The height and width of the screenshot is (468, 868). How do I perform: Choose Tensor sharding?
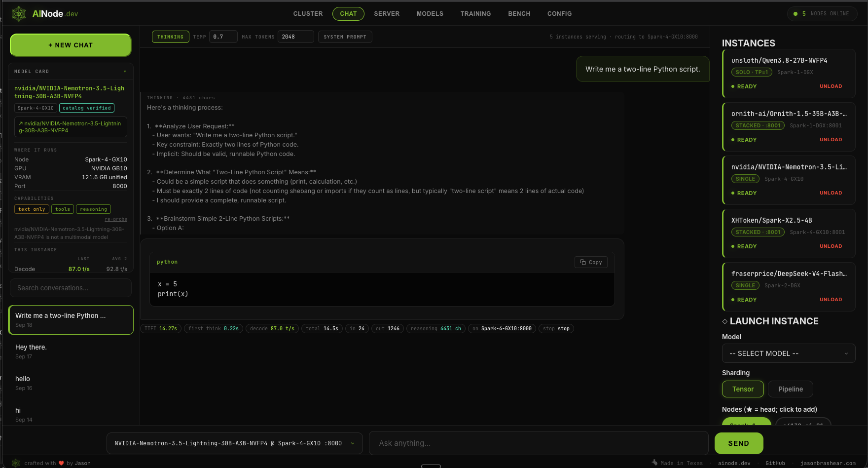[743, 389]
